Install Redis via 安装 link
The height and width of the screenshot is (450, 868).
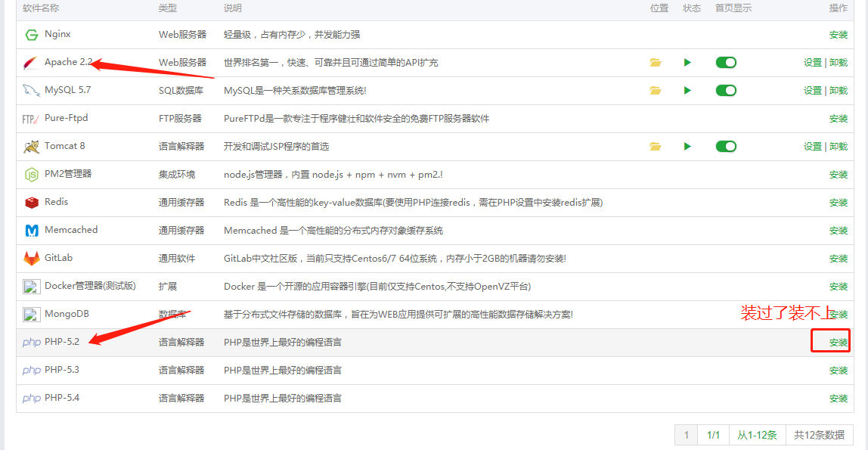(x=838, y=203)
